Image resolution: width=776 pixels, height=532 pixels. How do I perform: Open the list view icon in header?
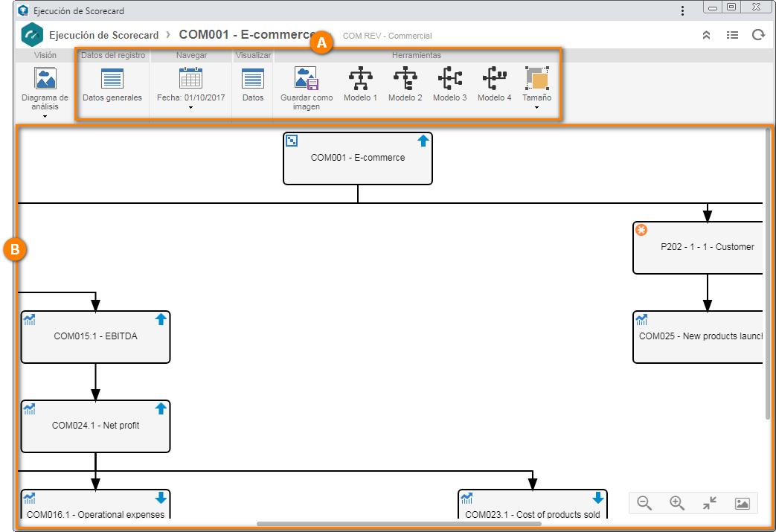(x=732, y=35)
